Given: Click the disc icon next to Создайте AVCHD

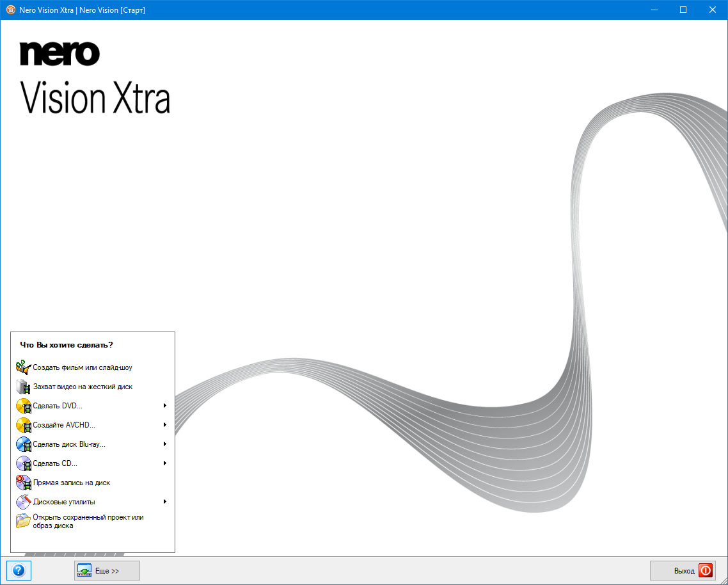Looking at the screenshot, I should coord(23,425).
